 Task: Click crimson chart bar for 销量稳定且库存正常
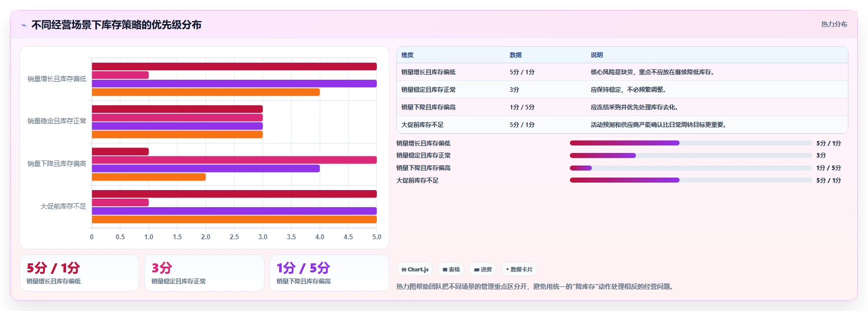pyautogui.click(x=177, y=109)
